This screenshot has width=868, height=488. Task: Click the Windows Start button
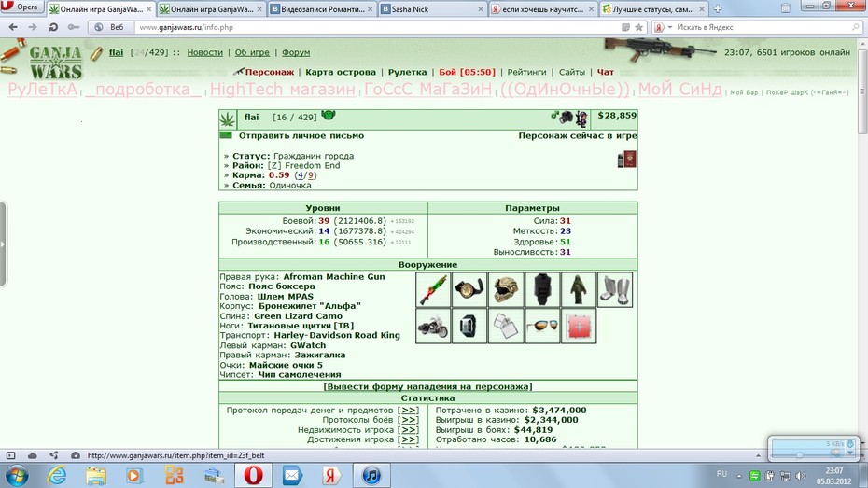click(x=16, y=476)
